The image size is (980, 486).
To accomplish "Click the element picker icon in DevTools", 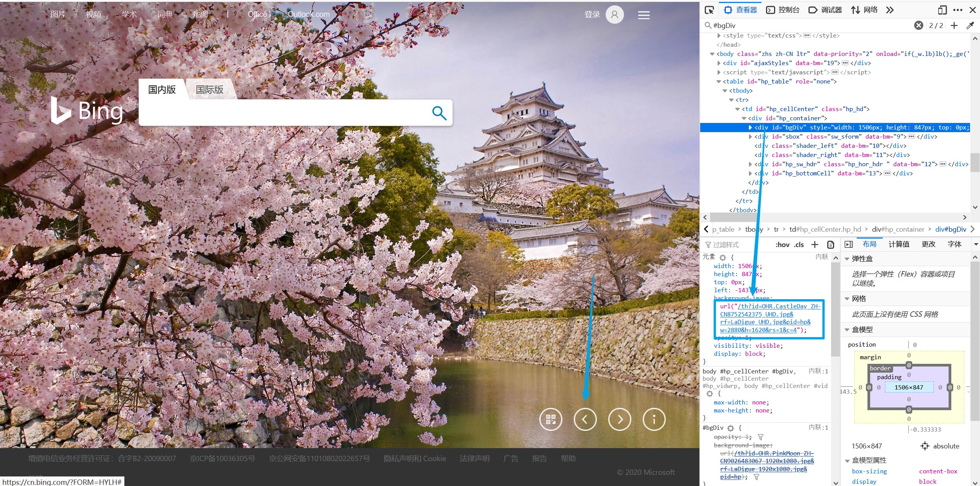I will pyautogui.click(x=709, y=10).
